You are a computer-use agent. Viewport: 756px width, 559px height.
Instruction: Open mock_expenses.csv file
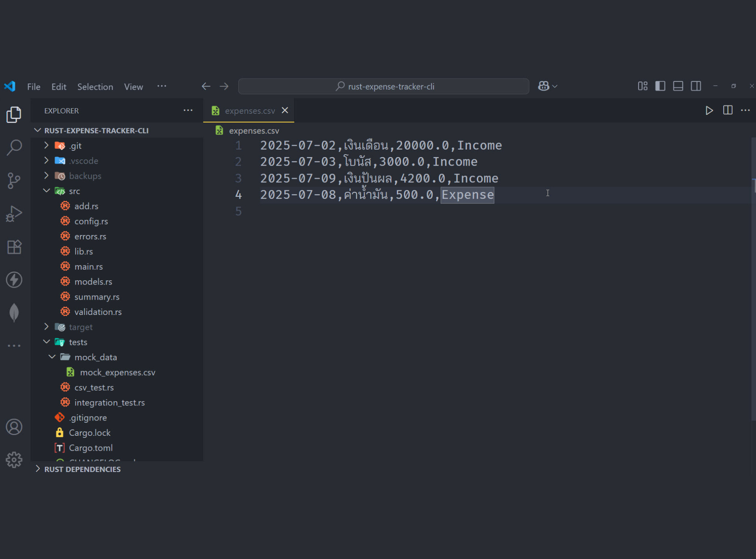coord(117,372)
